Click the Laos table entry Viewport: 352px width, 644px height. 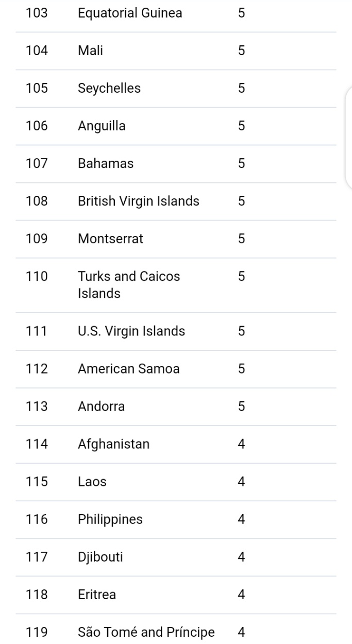92,482
